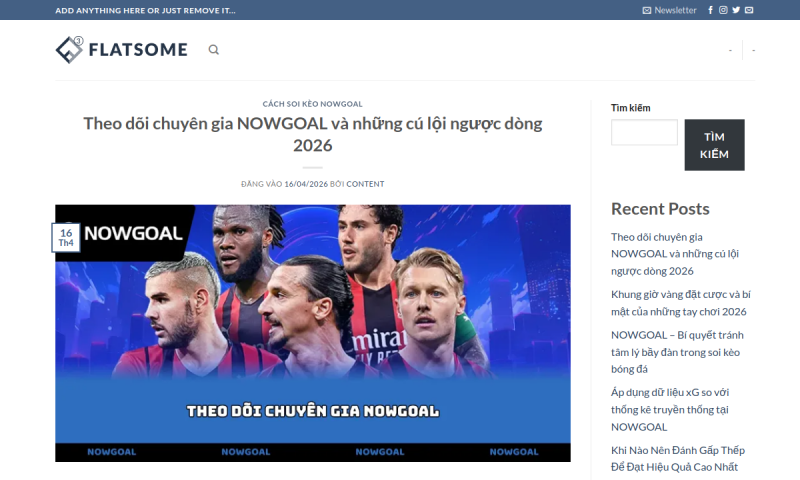Open the header search magnifier icon
Viewport: 800px width, 480px height.
pyautogui.click(x=214, y=49)
